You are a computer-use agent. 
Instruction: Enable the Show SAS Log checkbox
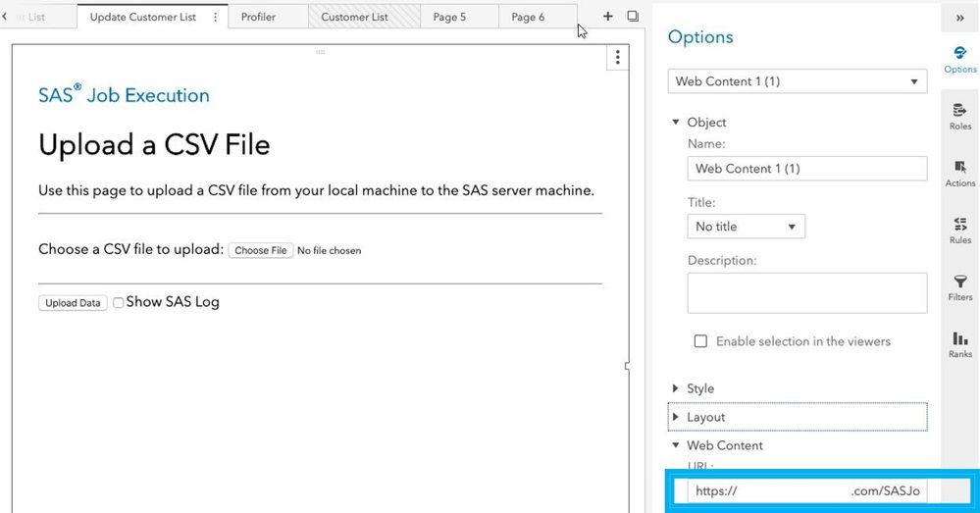point(118,303)
